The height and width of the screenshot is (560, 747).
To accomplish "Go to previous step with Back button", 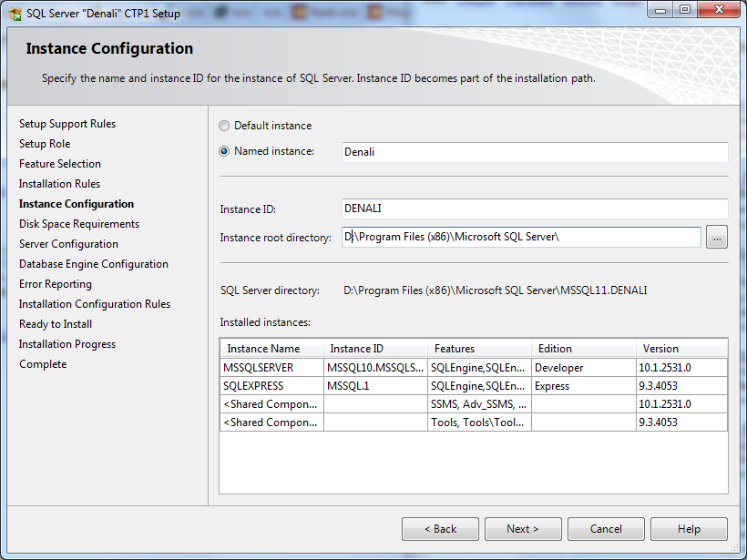I will 440,529.
